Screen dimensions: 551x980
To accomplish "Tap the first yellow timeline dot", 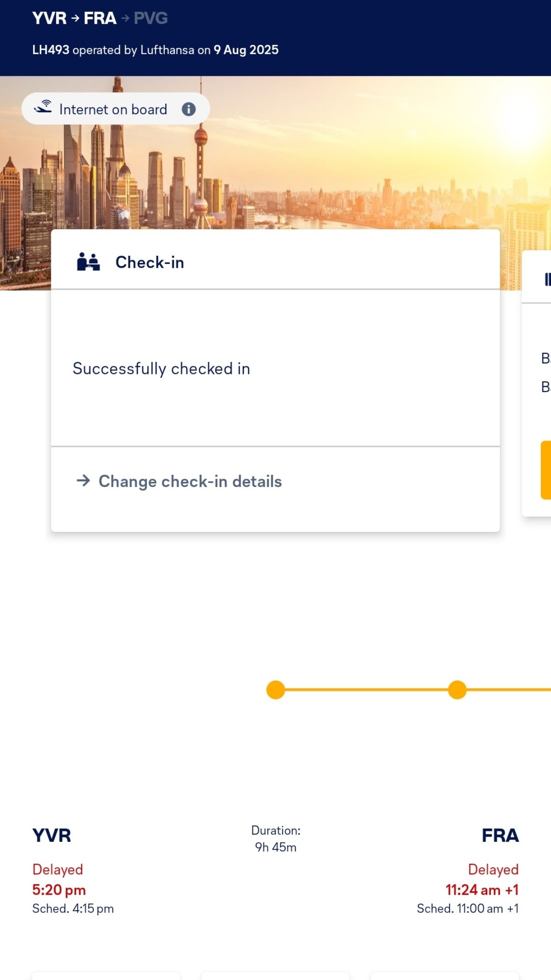I will point(275,690).
